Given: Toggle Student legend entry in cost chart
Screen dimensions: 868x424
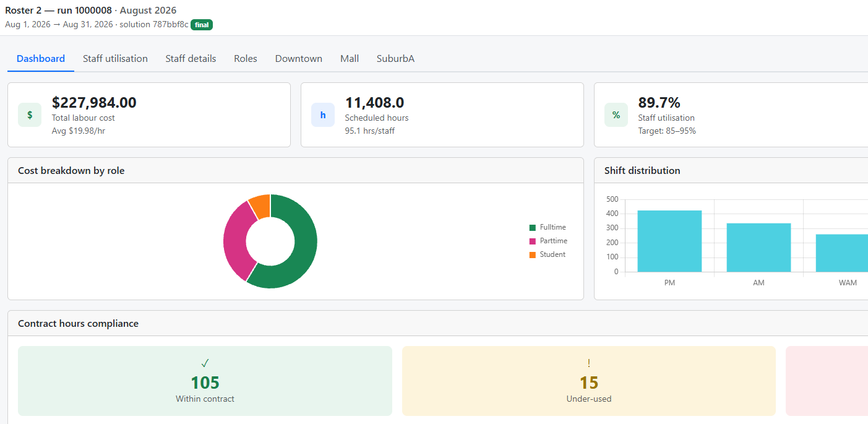Looking at the screenshot, I should click(548, 254).
